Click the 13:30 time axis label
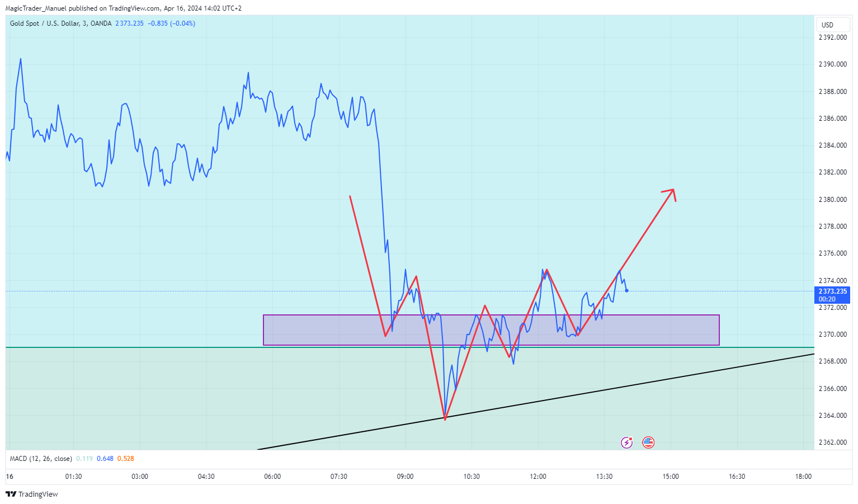Image resolution: width=858 pixels, height=504 pixels. (x=605, y=477)
